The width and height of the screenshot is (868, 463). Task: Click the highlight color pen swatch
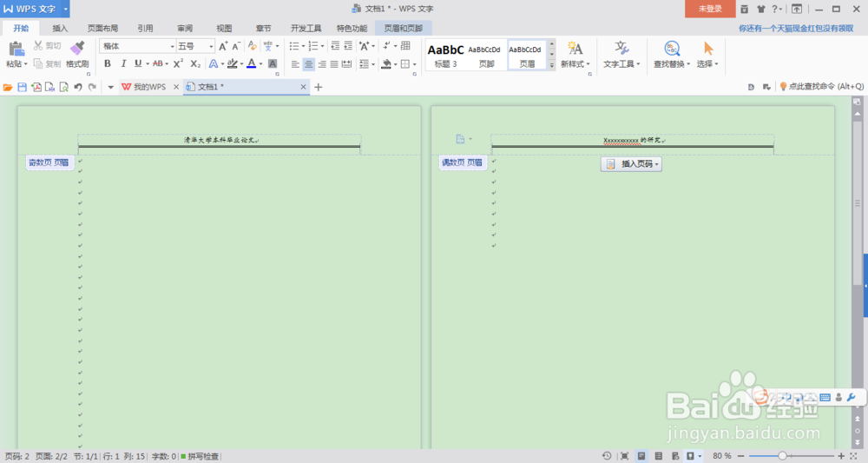tap(233, 63)
